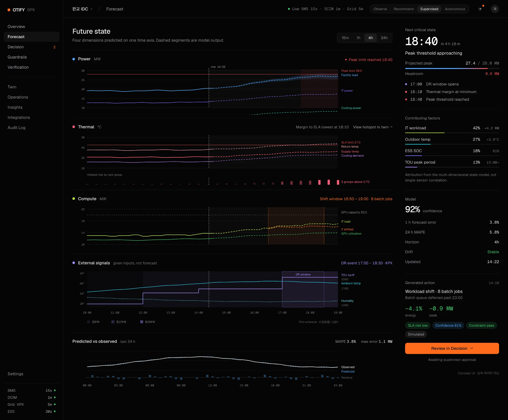
Task: Click 경부하 legend square
Action: tap(89, 322)
